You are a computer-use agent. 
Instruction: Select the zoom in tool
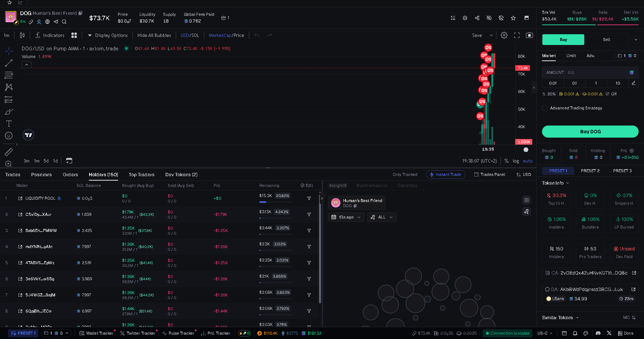tap(9, 164)
